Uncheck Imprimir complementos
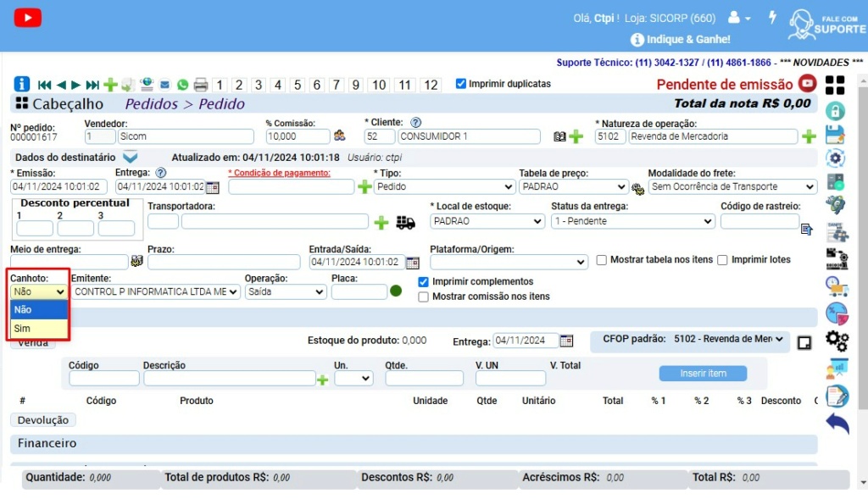868x499 pixels. point(424,282)
